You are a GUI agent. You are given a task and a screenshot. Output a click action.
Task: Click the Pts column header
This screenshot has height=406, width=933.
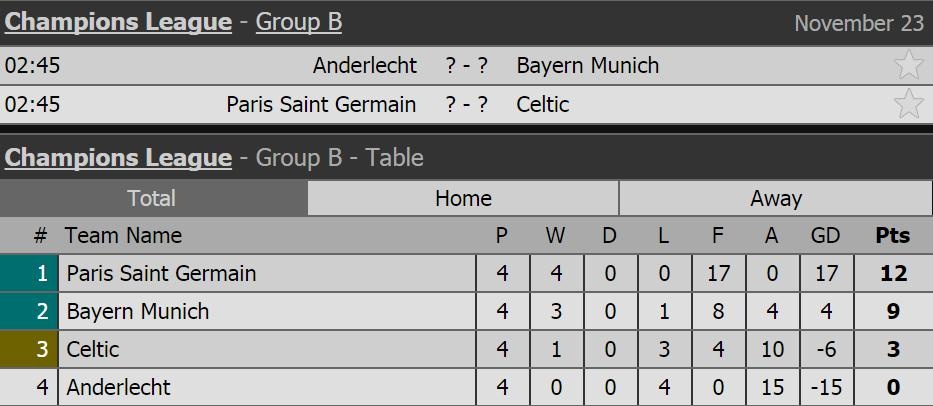tap(893, 236)
